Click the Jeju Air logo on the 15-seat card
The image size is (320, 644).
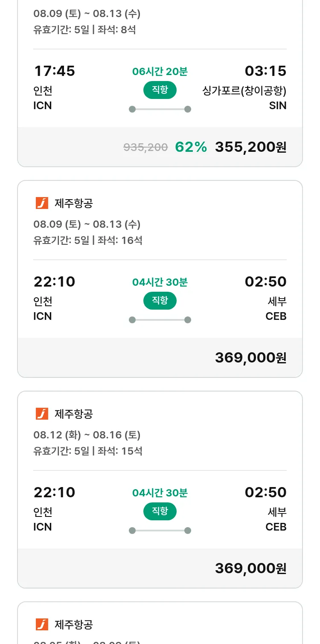(42, 414)
